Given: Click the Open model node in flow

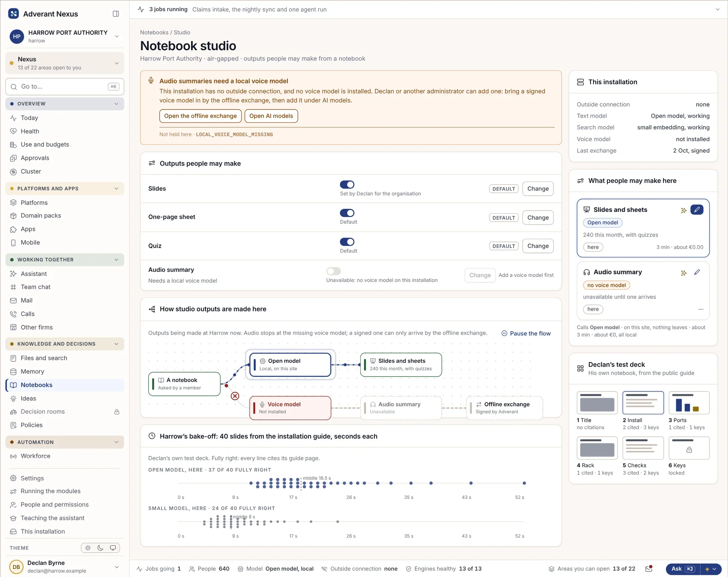Looking at the screenshot, I should click(290, 365).
